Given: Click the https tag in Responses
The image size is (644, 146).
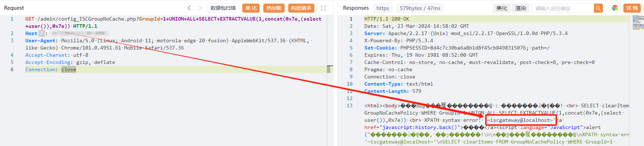Looking at the screenshot, I should coord(383,8).
